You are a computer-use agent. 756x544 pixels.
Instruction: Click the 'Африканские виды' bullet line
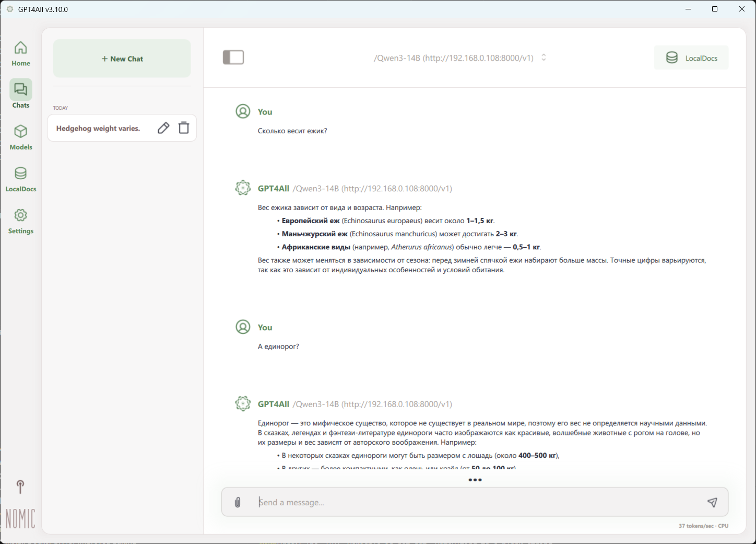pyautogui.click(x=409, y=247)
